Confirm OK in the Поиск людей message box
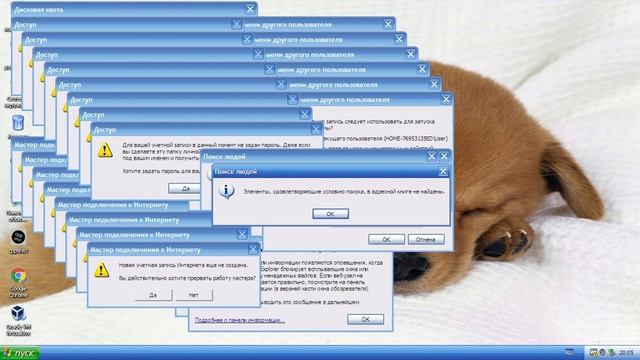 pos(330,213)
